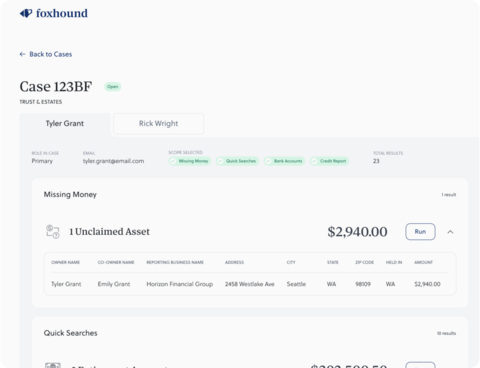Screen dimensions: 480x368
Task: Click the Quick Searches section title
Action: click(x=71, y=333)
